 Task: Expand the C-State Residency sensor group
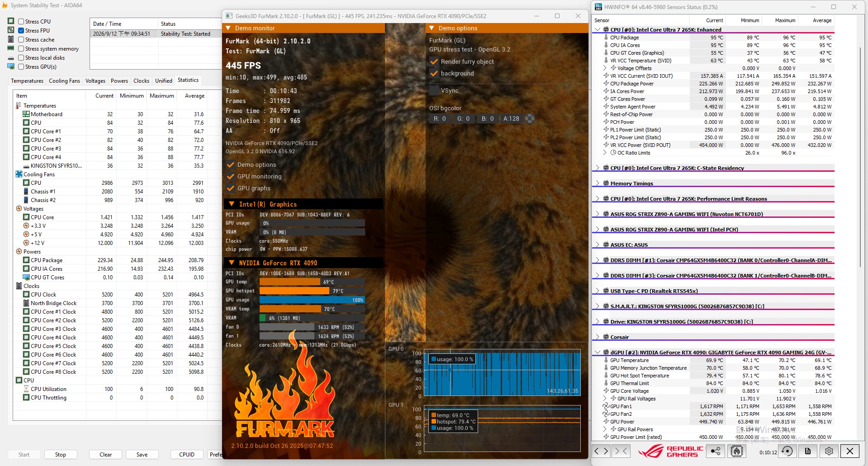598,168
